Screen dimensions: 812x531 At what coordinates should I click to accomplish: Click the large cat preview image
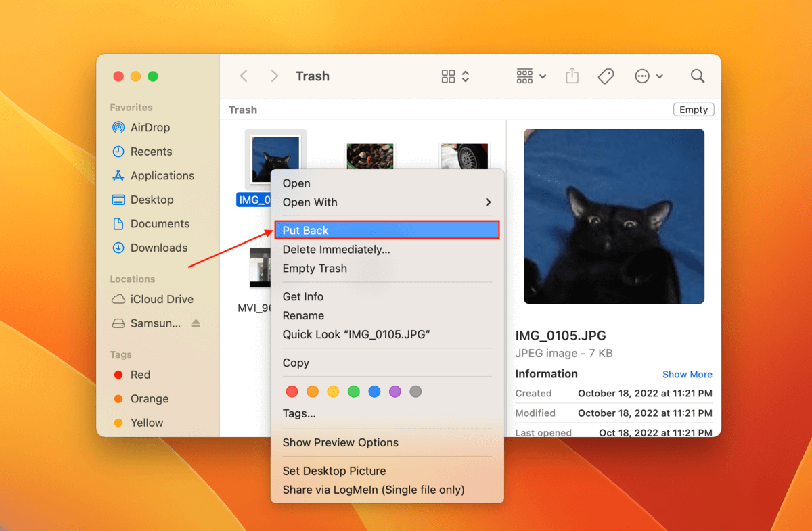614,216
